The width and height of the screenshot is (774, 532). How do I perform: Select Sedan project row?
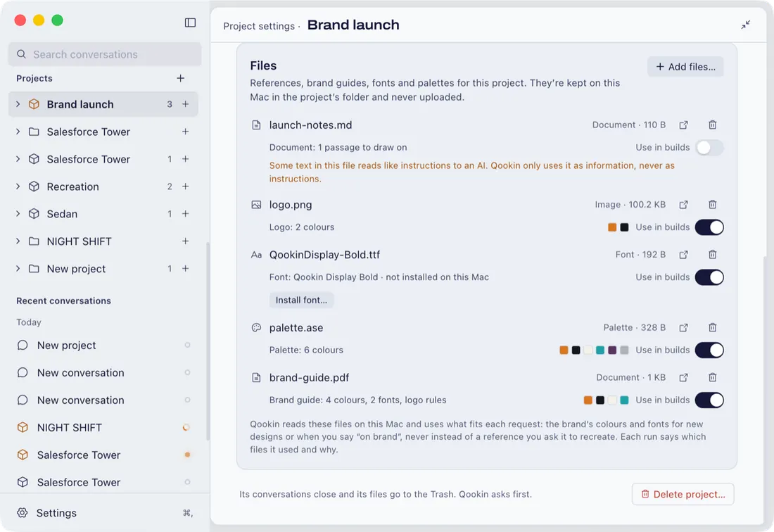pyautogui.click(x=103, y=214)
